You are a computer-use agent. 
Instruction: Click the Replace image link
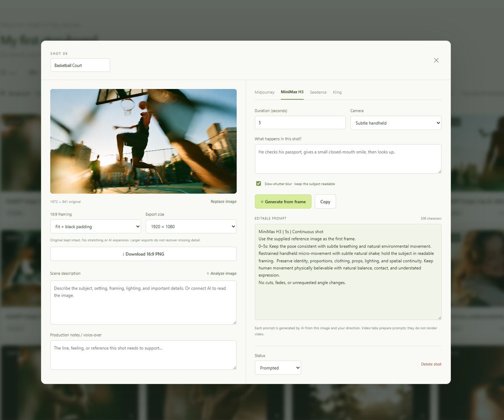pyautogui.click(x=223, y=201)
